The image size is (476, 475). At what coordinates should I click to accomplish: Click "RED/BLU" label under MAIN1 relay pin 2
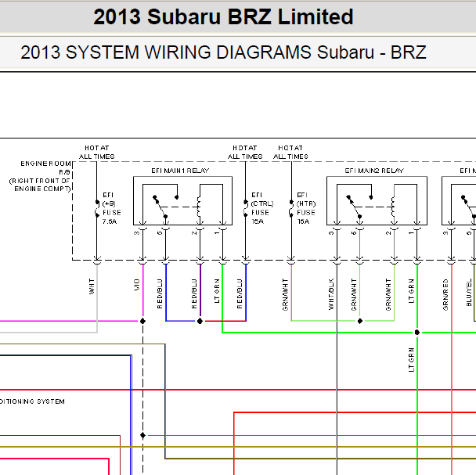point(194,293)
